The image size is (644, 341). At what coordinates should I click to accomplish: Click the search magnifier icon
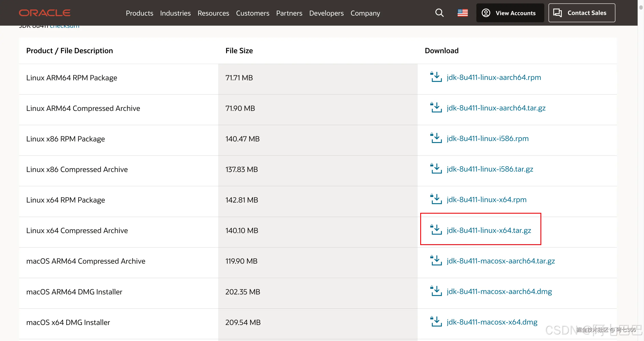pos(439,13)
